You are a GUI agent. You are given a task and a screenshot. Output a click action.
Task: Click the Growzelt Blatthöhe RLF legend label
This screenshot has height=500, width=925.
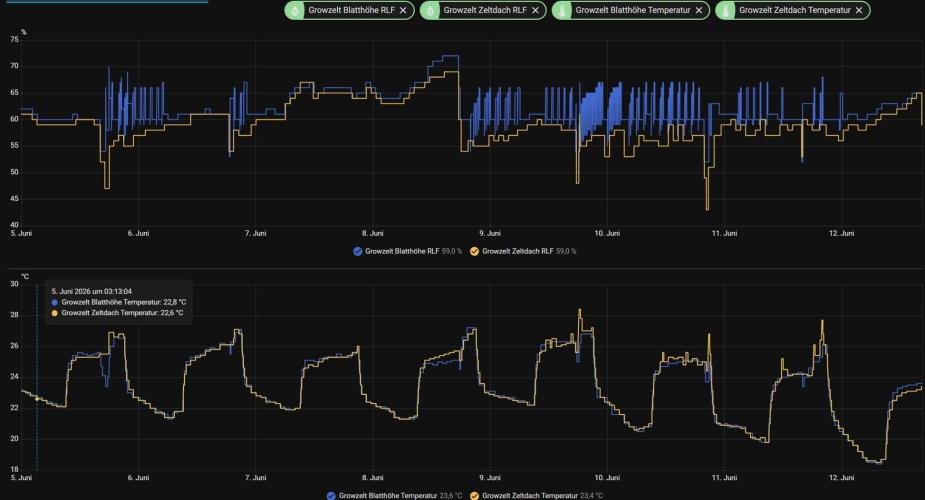coord(402,251)
